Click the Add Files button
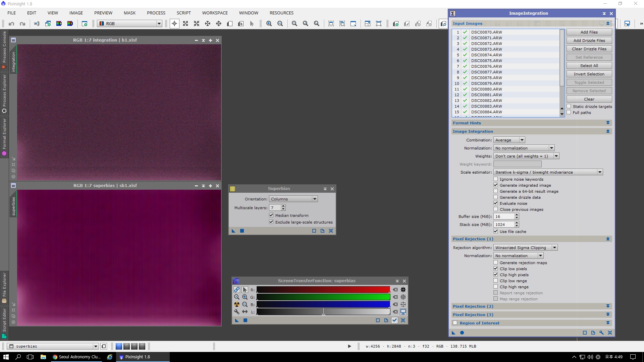644x362 pixels. pyautogui.click(x=589, y=32)
